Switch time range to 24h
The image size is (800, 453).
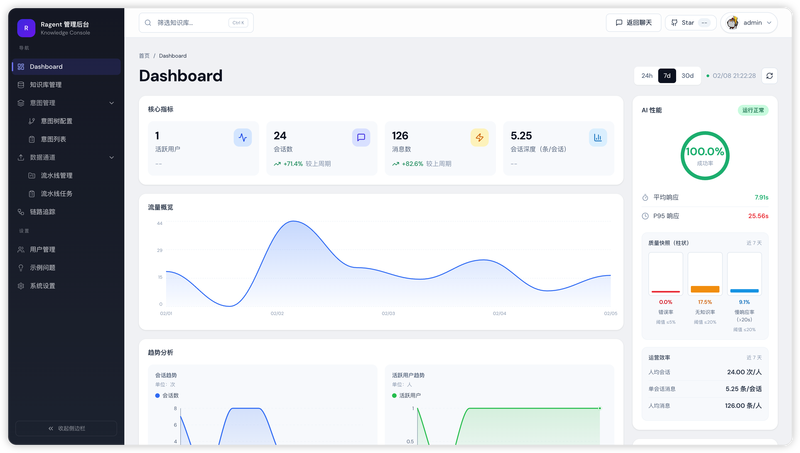coord(647,76)
